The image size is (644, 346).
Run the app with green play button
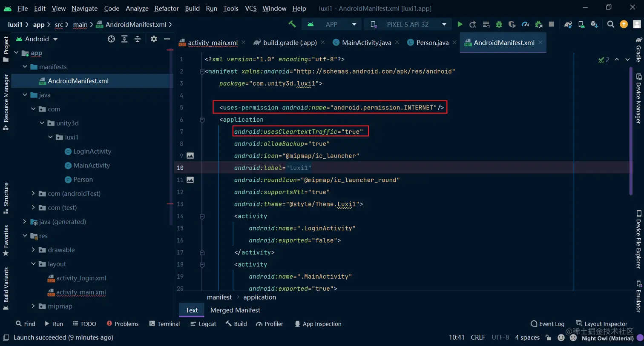pyautogui.click(x=460, y=24)
